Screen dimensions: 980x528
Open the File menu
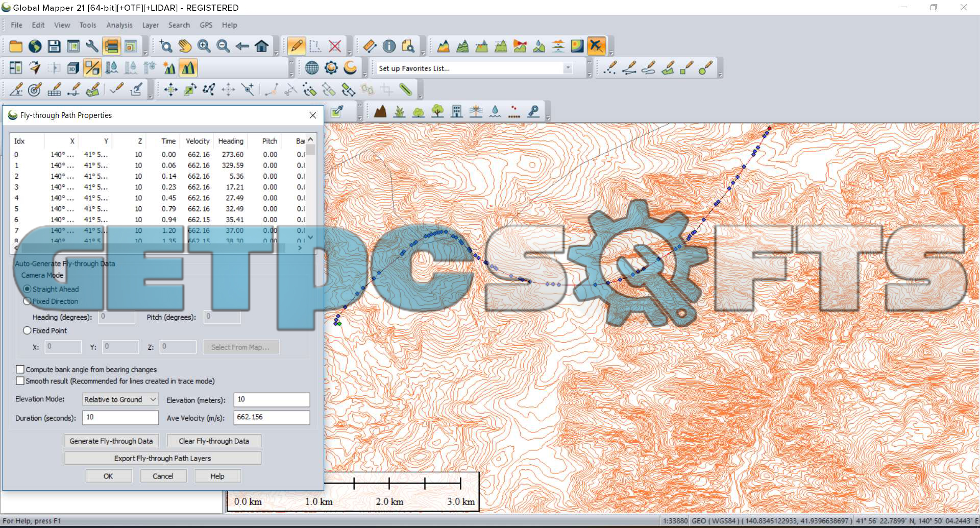tap(16, 25)
